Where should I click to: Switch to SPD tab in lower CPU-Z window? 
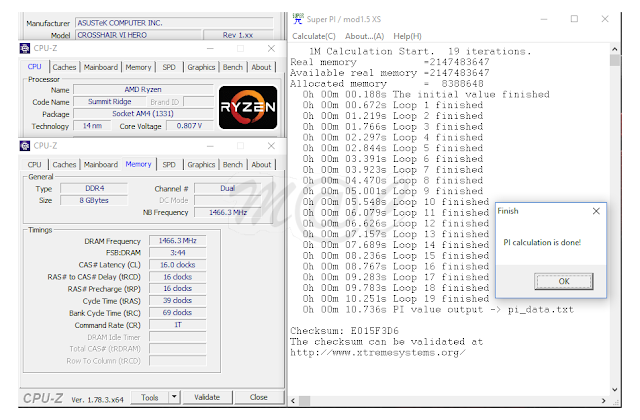169,164
